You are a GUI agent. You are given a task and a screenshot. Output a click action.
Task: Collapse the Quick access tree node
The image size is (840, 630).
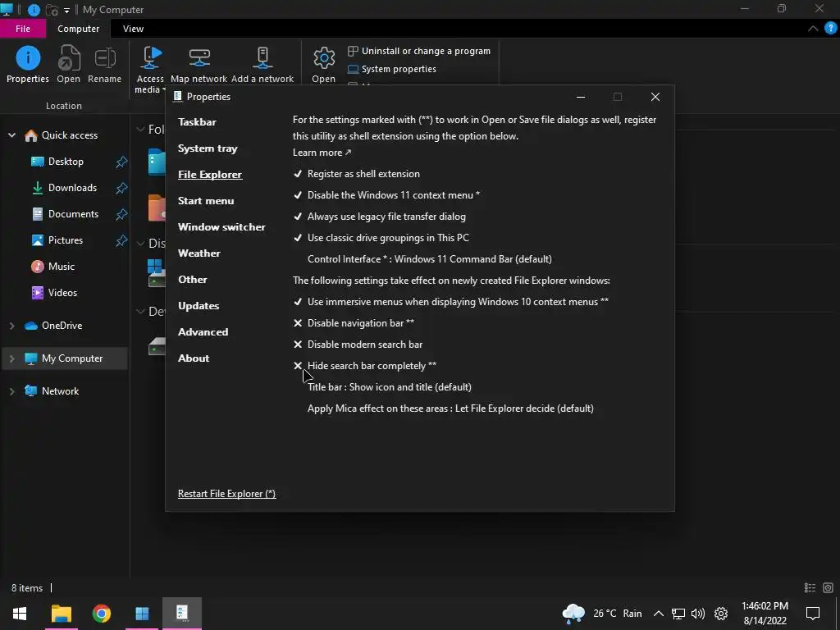(11, 135)
